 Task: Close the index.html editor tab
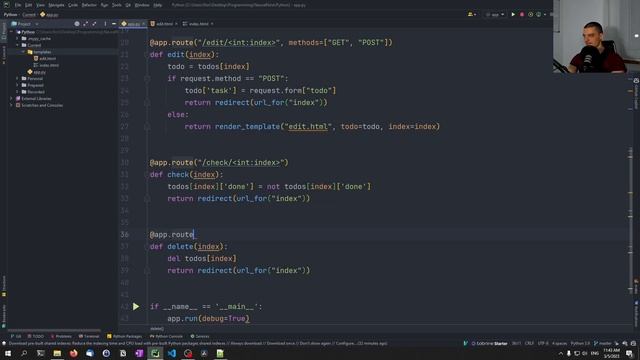pyautogui.click(x=212, y=24)
